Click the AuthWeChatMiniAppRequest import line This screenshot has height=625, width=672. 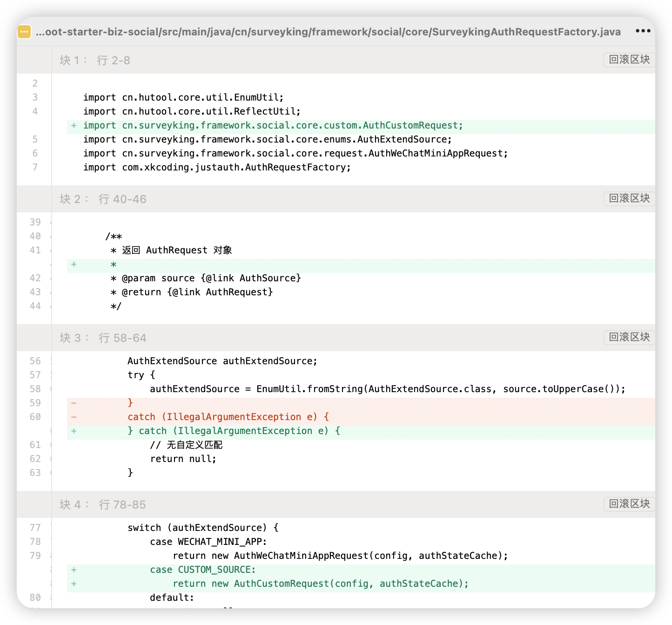[295, 153]
